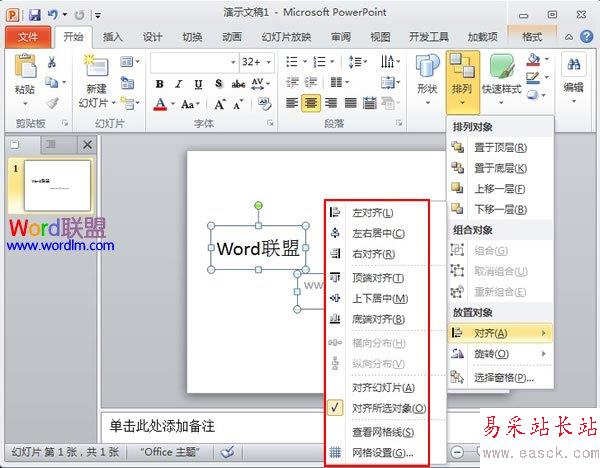Justify text in paragraph group
This screenshot has width=600, height=468.
pos(351,103)
